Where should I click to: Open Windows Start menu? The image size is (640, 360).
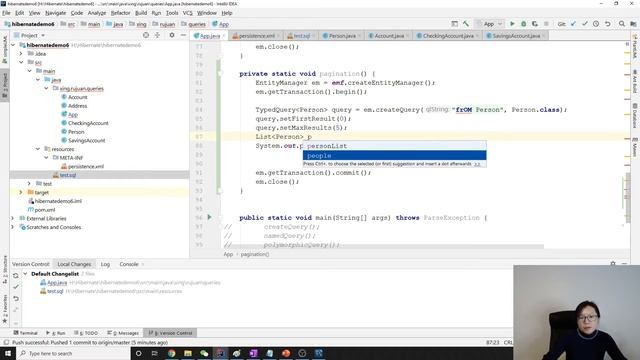[x=8, y=353]
